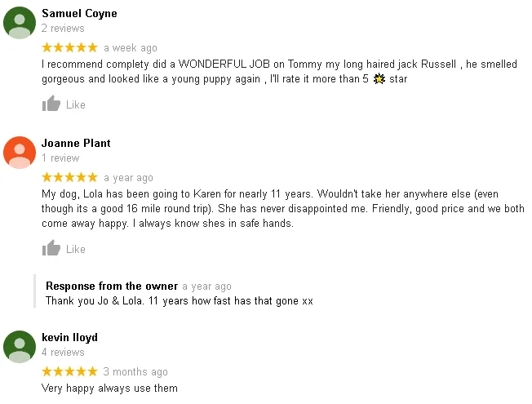Open Joanne Plant's reviewer name link
The image size is (532, 404).
(x=76, y=143)
